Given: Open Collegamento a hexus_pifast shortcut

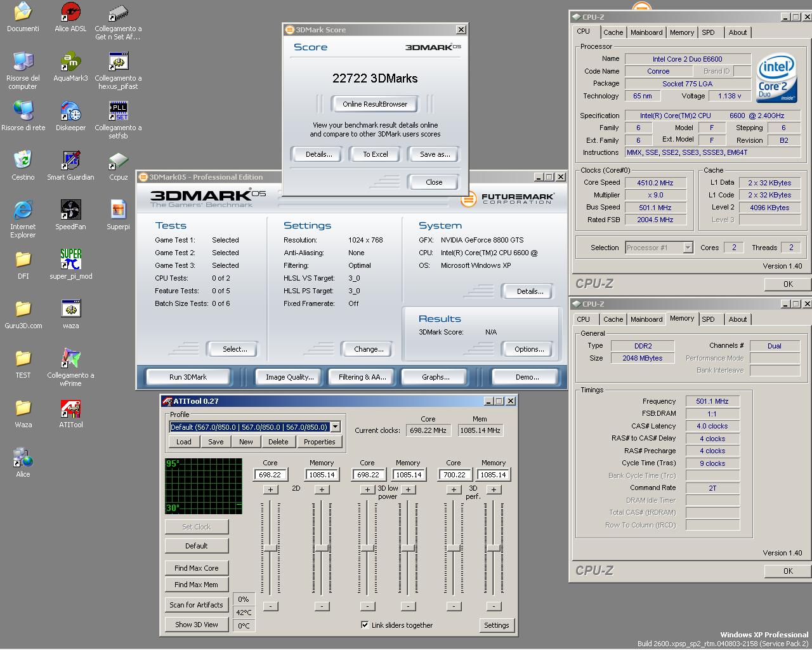Looking at the screenshot, I should click(118, 70).
